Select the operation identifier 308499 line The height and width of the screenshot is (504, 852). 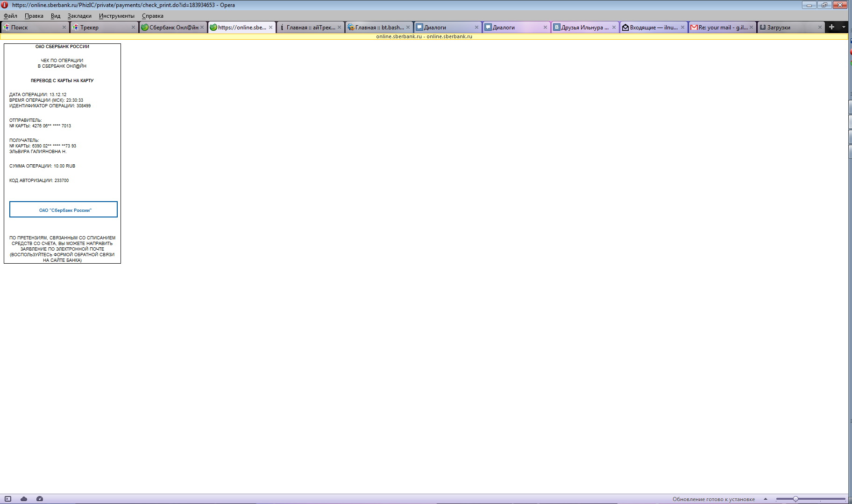tap(50, 106)
